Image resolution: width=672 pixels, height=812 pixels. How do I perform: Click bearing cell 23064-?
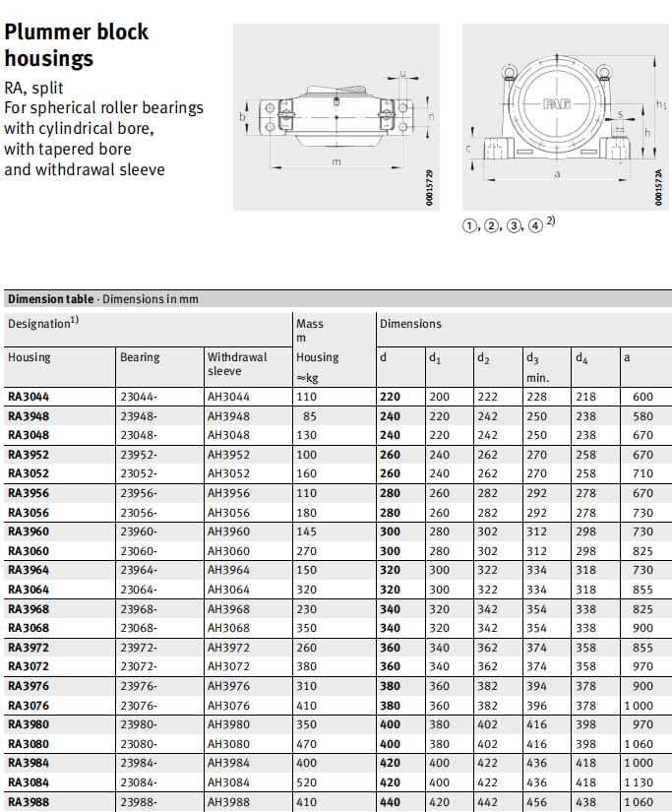tap(140, 590)
